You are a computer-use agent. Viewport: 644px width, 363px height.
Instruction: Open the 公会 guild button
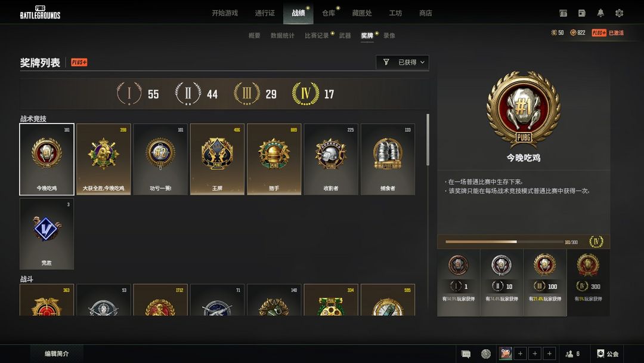(608, 353)
